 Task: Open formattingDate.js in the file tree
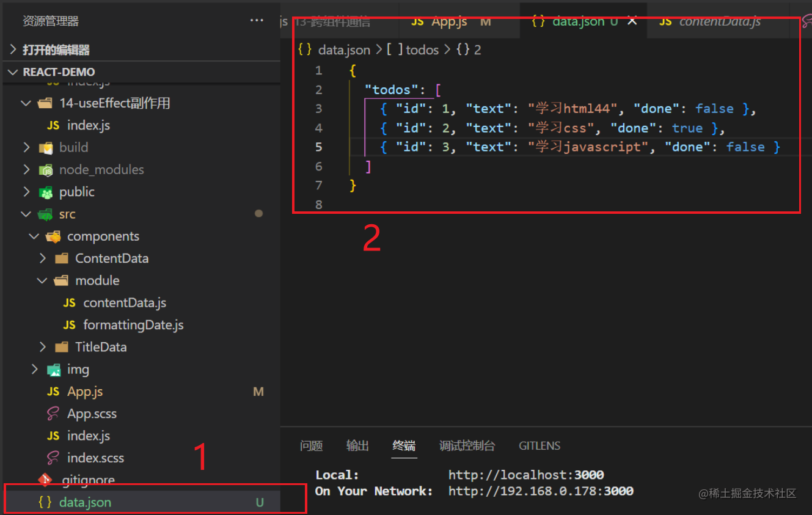tap(133, 325)
